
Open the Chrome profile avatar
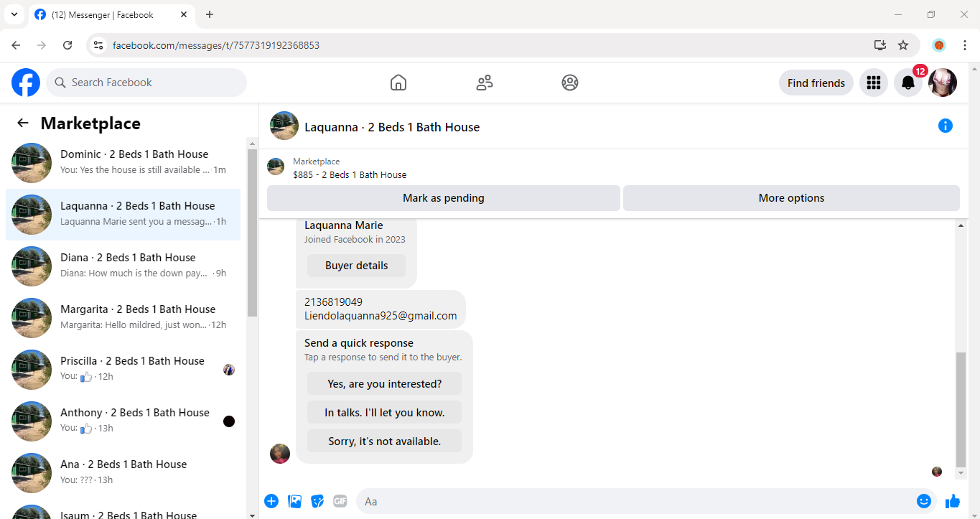(939, 45)
